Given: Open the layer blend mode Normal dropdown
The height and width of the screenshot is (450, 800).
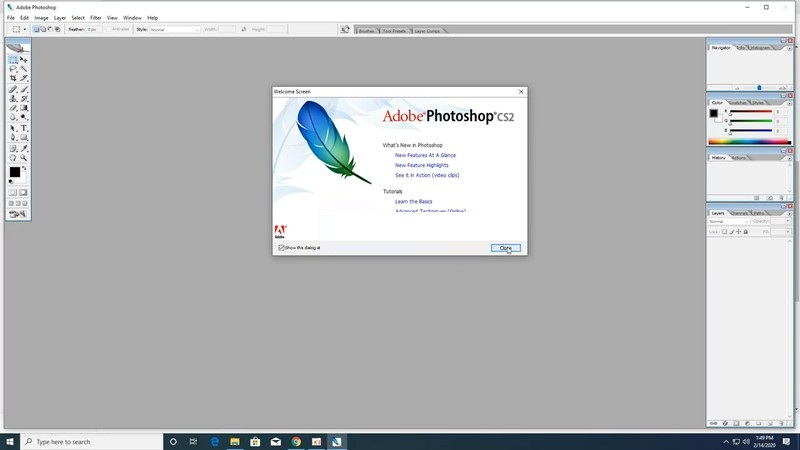Looking at the screenshot, I should click(x=729, y=221).
